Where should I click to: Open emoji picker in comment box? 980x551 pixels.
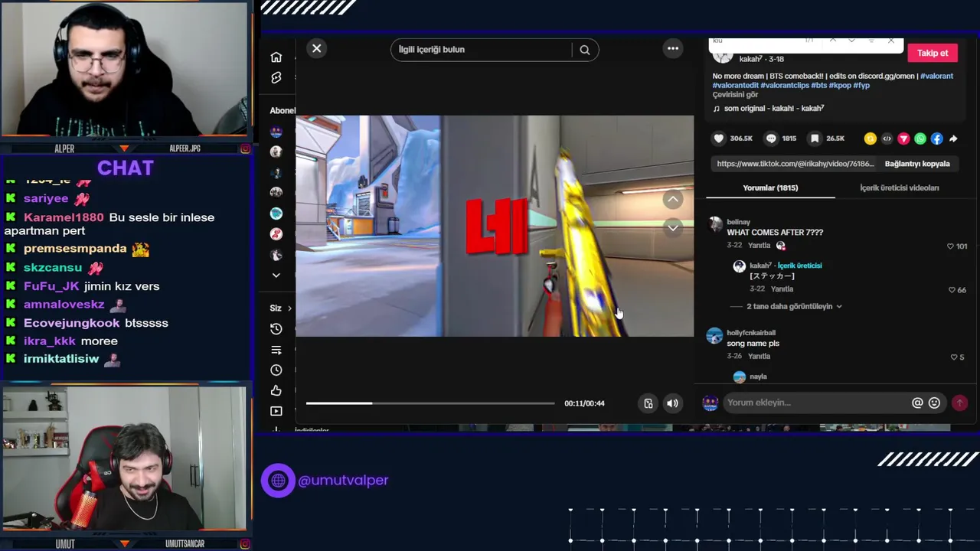934,403
